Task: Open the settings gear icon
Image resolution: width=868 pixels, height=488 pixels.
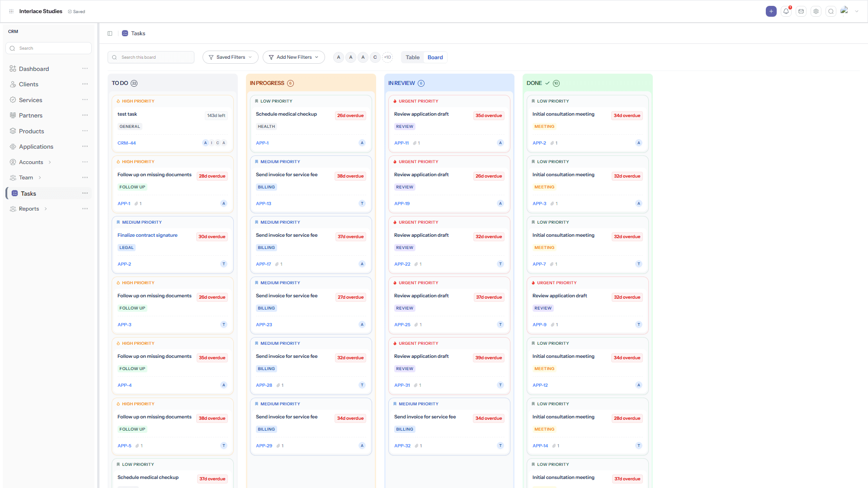Action: (x=816, y=11)
